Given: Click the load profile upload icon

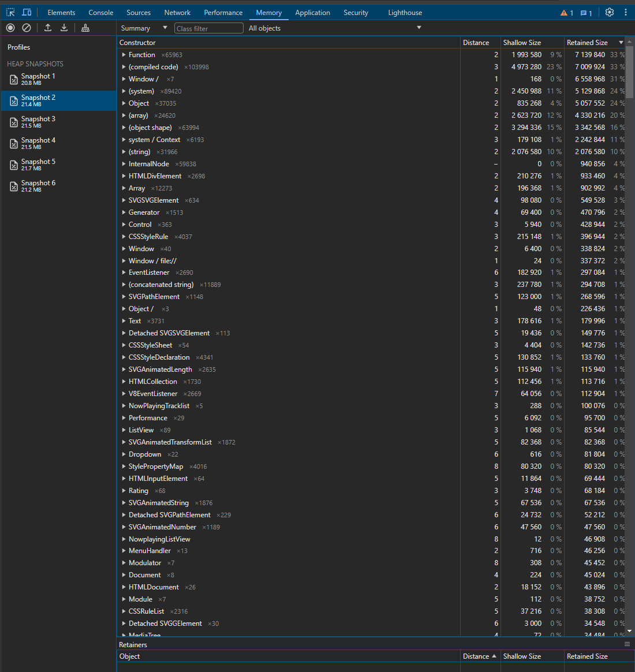Looking at the screenshot, I should pos(48,28).
